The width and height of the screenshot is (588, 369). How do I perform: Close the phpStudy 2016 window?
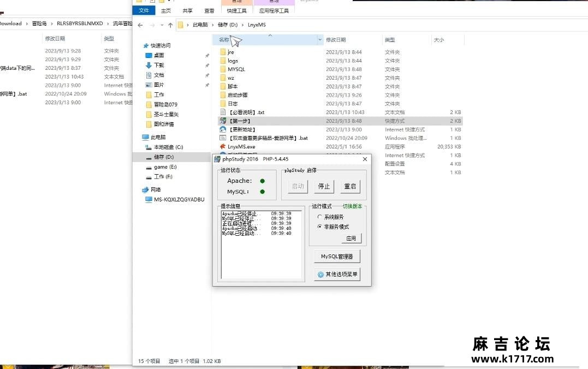[365, 159]
